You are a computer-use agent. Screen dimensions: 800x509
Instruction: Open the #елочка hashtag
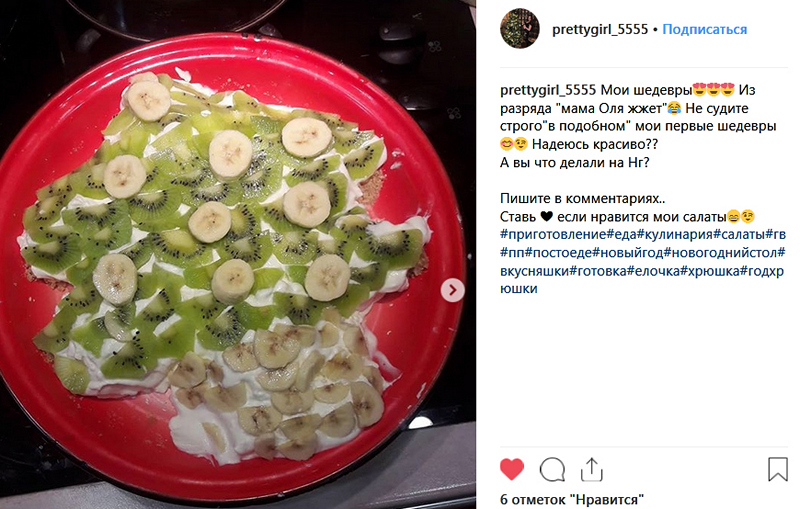[x=656, y=271]
